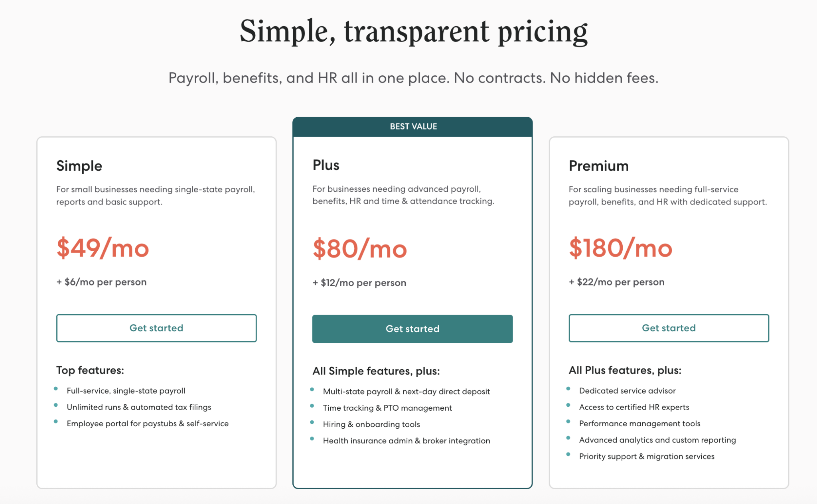Click the BEST VALUE banner
817x504 pixels.
(x=413, y=126)
